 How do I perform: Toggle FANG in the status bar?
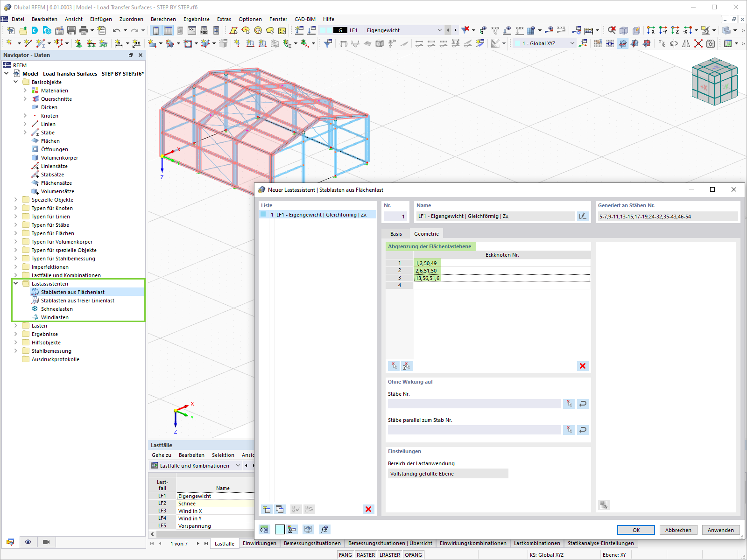(345, 554)
